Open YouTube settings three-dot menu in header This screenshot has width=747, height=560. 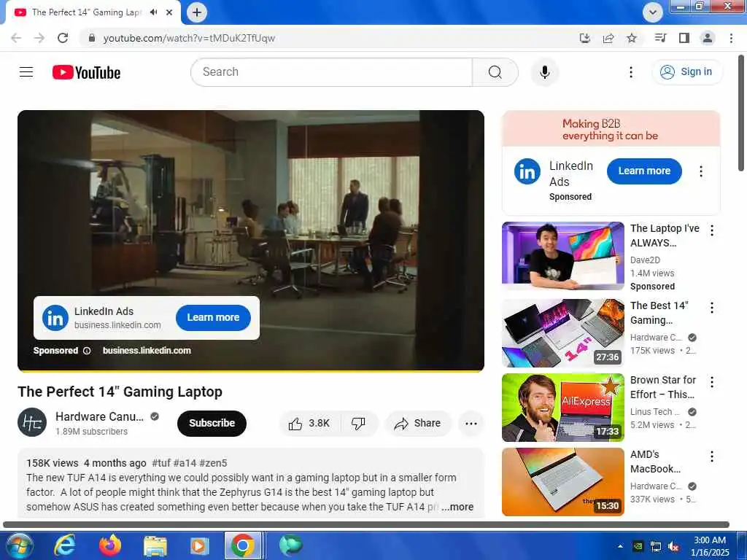pos(631,72)
